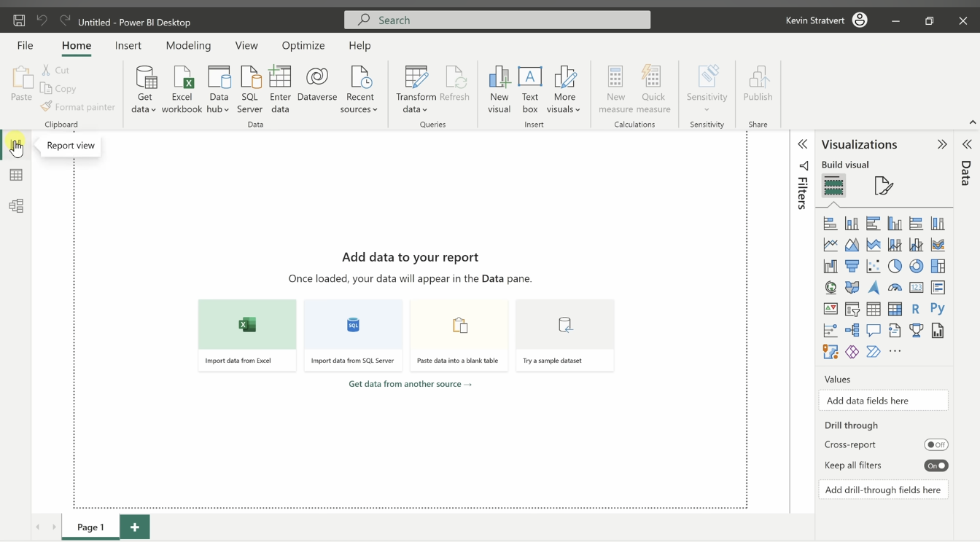This screenshot has width=980, height=542.
Task: Pick the Donut chart visual
Action: click(916, 266)
